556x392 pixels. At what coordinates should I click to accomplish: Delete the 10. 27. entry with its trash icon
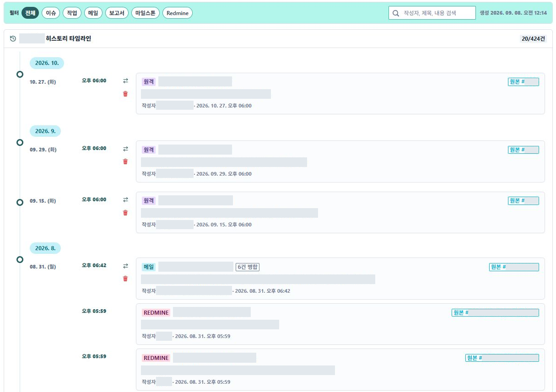point(125,94)
